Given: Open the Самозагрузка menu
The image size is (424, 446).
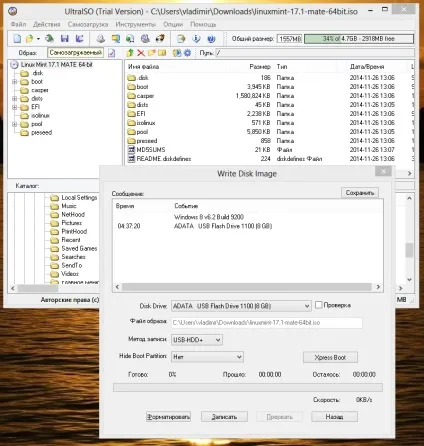Looking at the screenshot, I should 88,24.
